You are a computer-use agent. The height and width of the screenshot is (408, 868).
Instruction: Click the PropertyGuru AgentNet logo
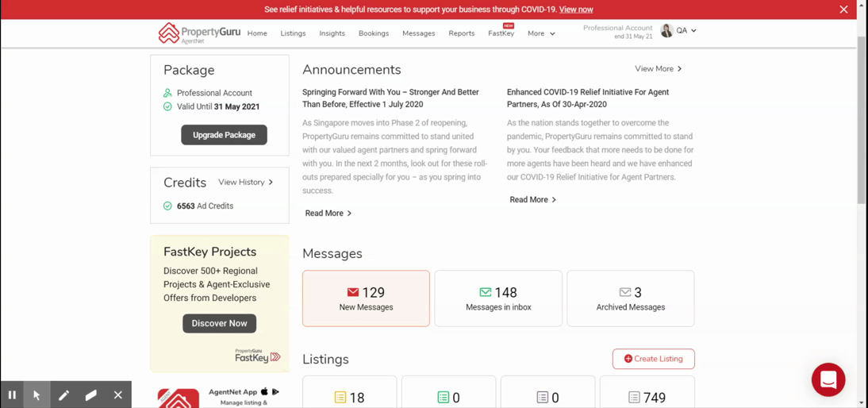(199, 33)
